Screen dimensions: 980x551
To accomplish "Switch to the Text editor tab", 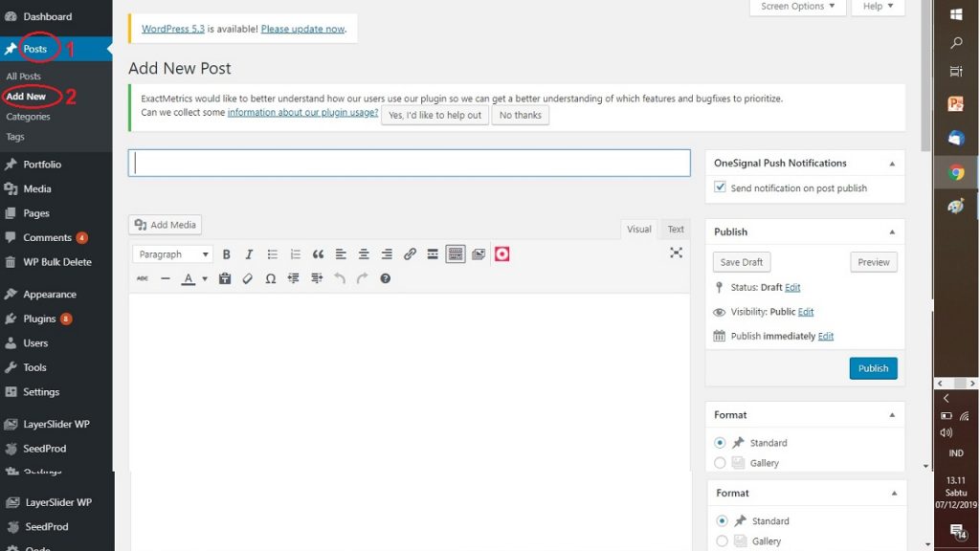I will tap(676, 230).
